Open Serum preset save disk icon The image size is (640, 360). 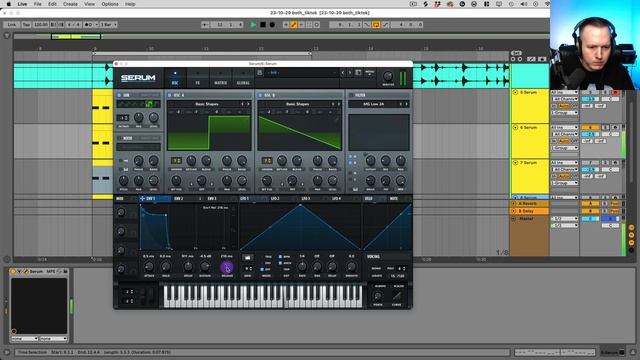click(x=260, y=73)
